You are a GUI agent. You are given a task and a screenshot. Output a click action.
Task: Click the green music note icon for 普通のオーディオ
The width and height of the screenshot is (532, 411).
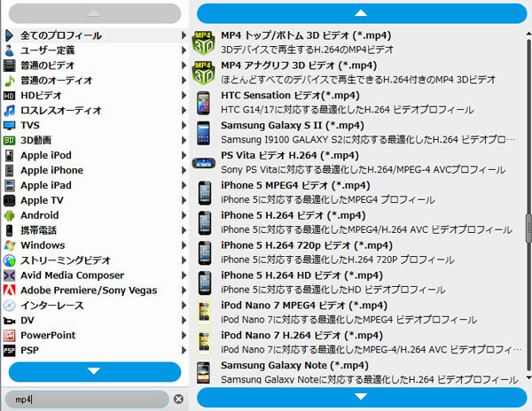[x=9, y=81]
